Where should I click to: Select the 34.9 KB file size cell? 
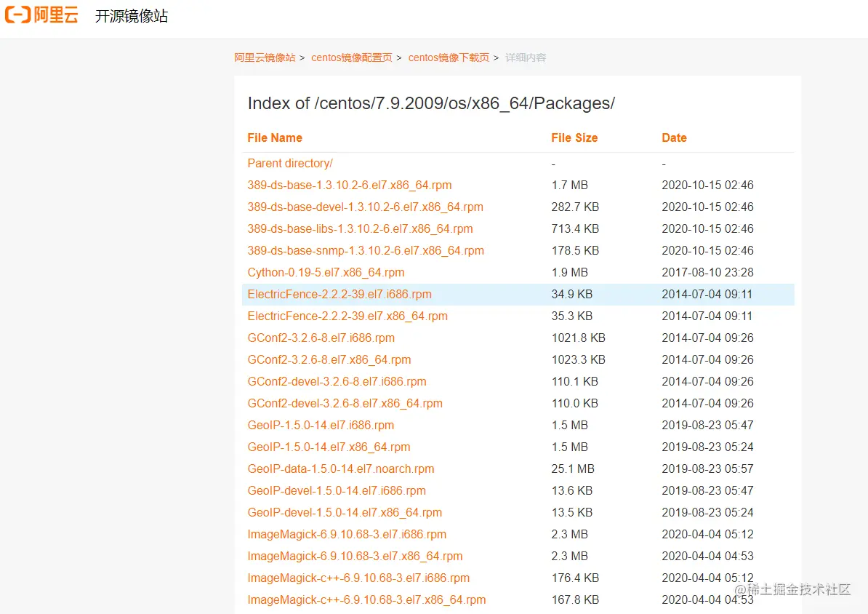[x=572, y=294]
